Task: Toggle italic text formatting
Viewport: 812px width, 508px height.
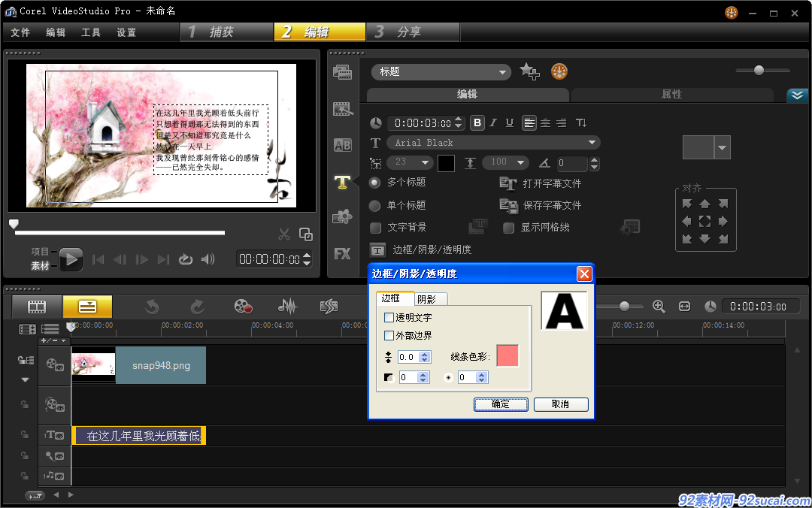Action: (x=493, y=122)
